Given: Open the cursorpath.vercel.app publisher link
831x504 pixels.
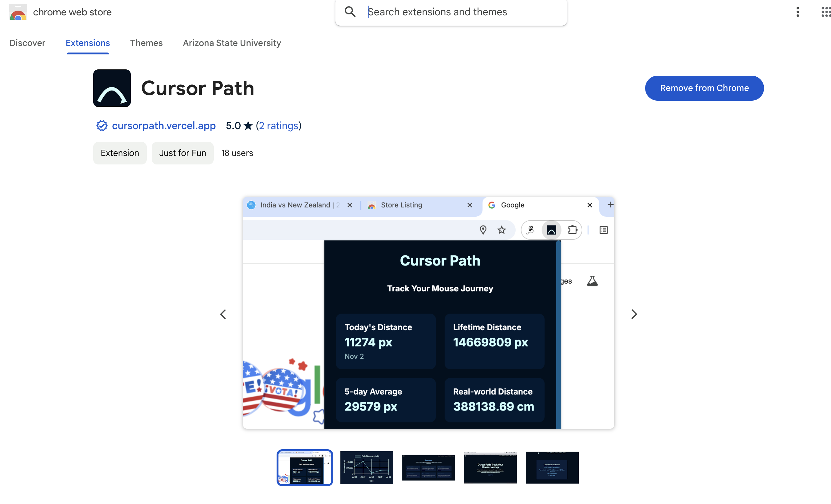Looking at the screenshot, I should (164, 126).
